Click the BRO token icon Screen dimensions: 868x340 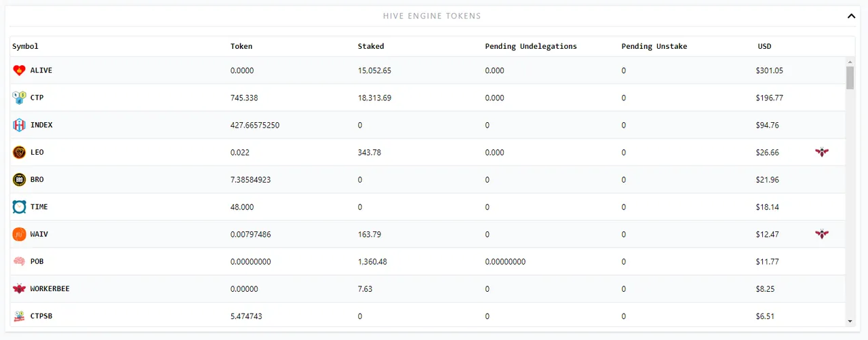19,180
